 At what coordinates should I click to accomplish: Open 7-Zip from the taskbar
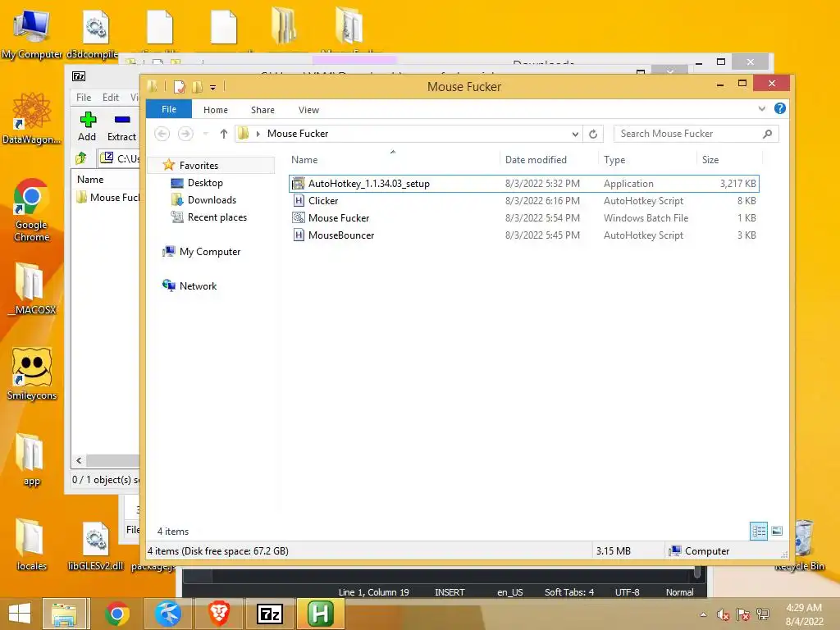[269, 614]
